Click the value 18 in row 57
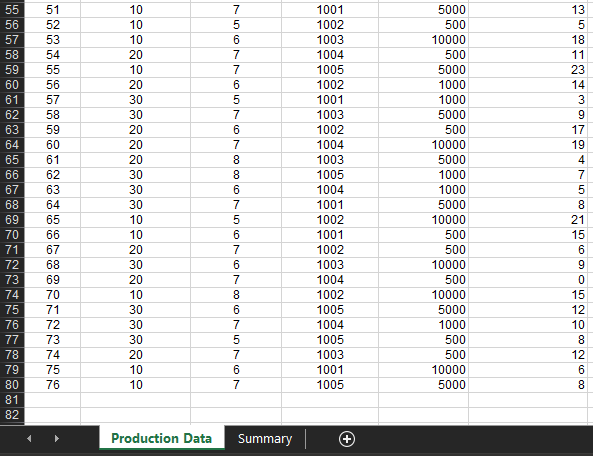Viewport: 593px width, 456px height. coord(528,40)
